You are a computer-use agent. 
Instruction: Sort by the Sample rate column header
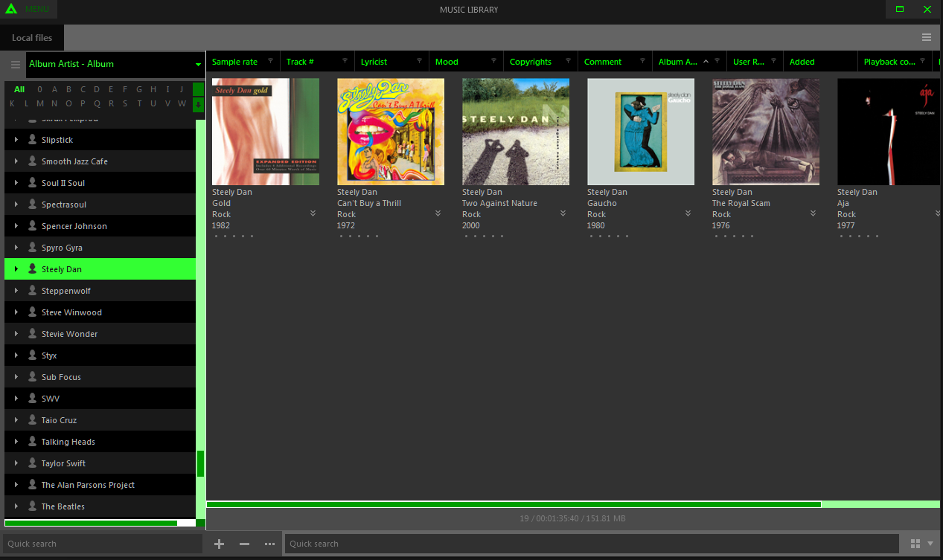click(234, 62)
